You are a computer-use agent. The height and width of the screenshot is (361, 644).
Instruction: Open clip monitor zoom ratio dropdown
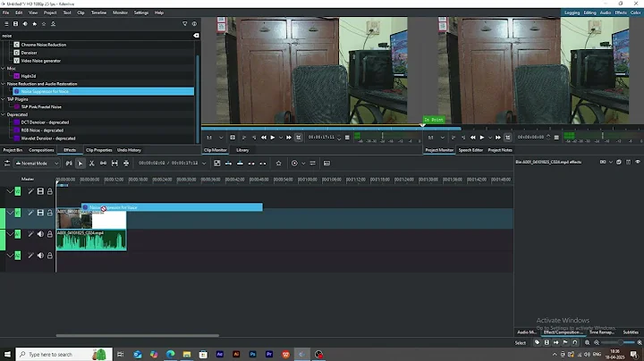pos(221,138)
